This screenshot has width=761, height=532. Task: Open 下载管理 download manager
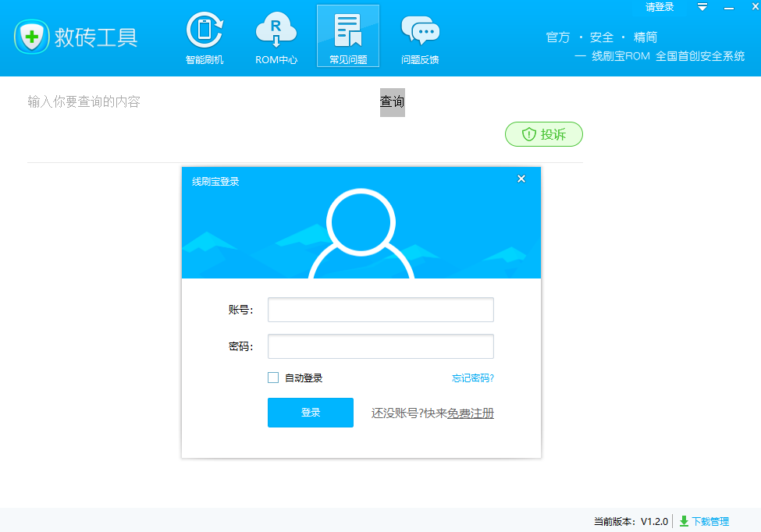[x=704, y=521]
